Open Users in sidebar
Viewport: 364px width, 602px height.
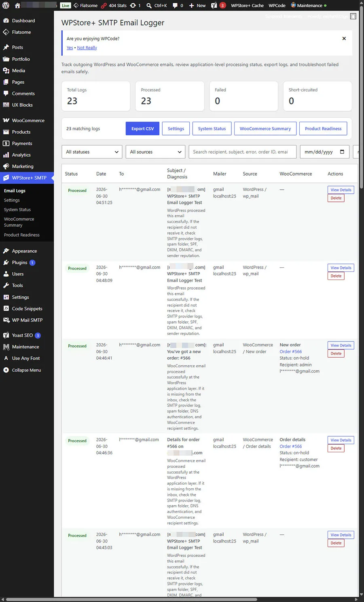18,274
